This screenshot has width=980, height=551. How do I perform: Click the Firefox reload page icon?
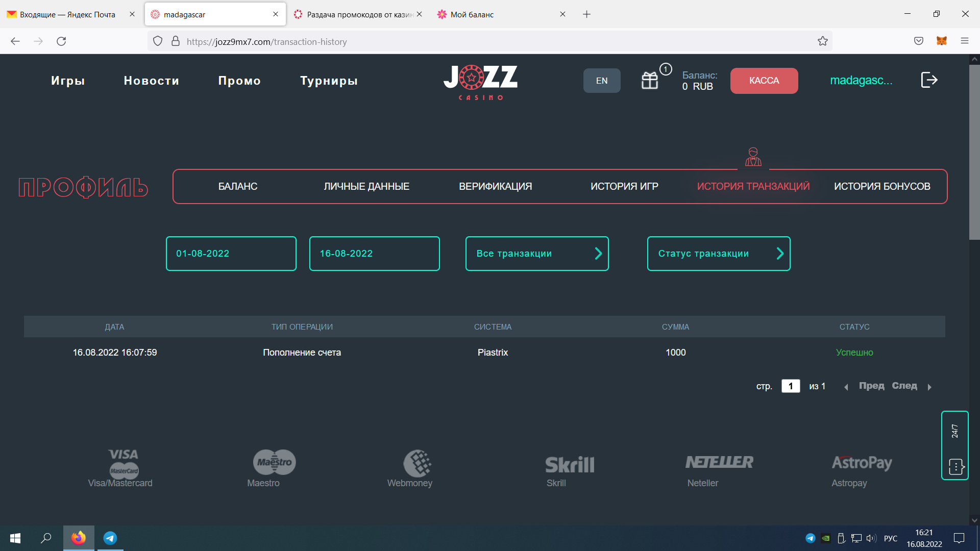(61, 41)
